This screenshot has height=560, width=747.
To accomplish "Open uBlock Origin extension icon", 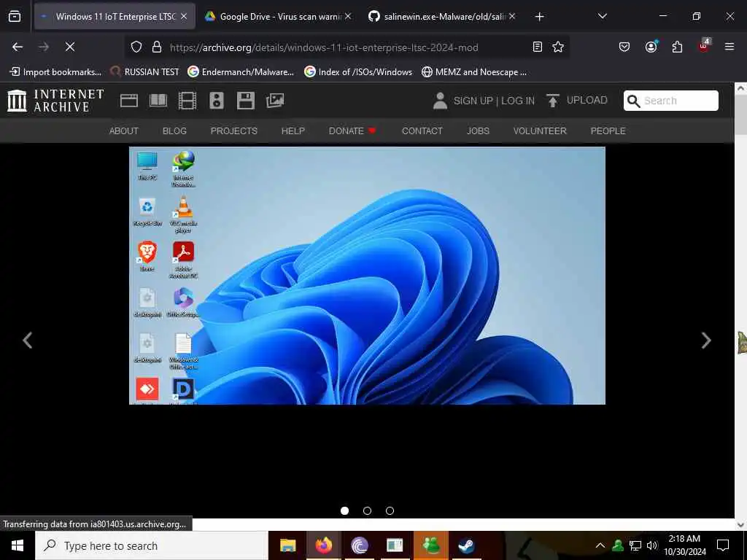I will coord(704,46).
